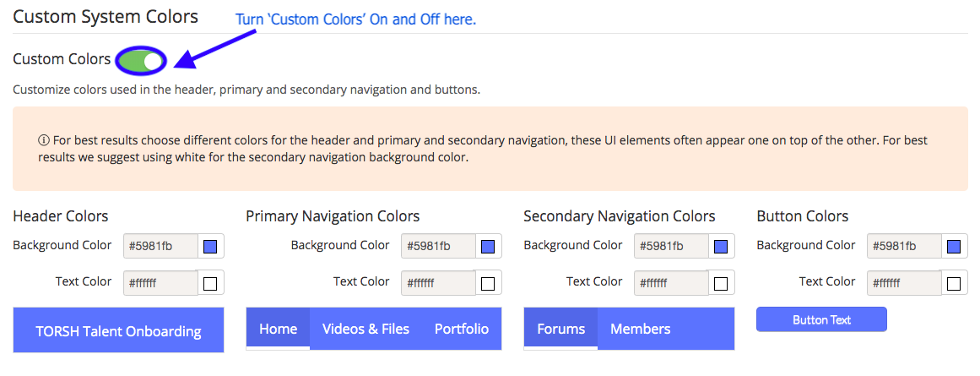The width and height of the screenshot is (980, 376).
Task: Click the Header text color swatch
Action: [x=211, y=283]
